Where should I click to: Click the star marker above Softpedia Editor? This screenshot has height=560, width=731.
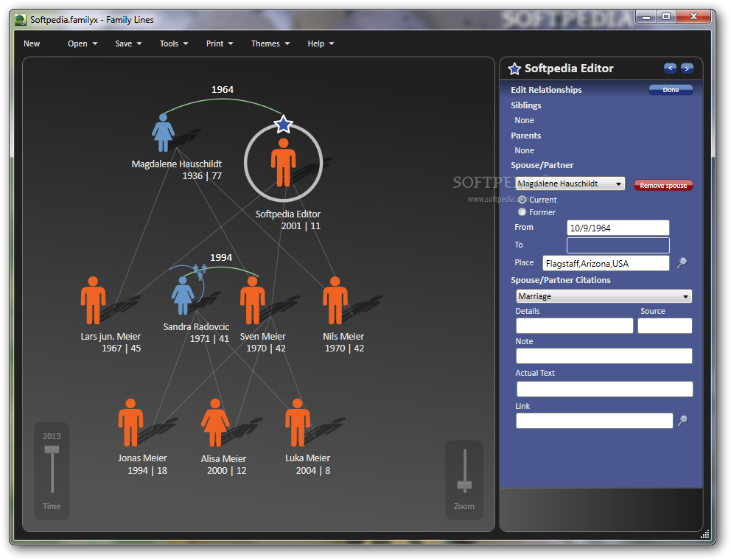[x=284, y=125]
